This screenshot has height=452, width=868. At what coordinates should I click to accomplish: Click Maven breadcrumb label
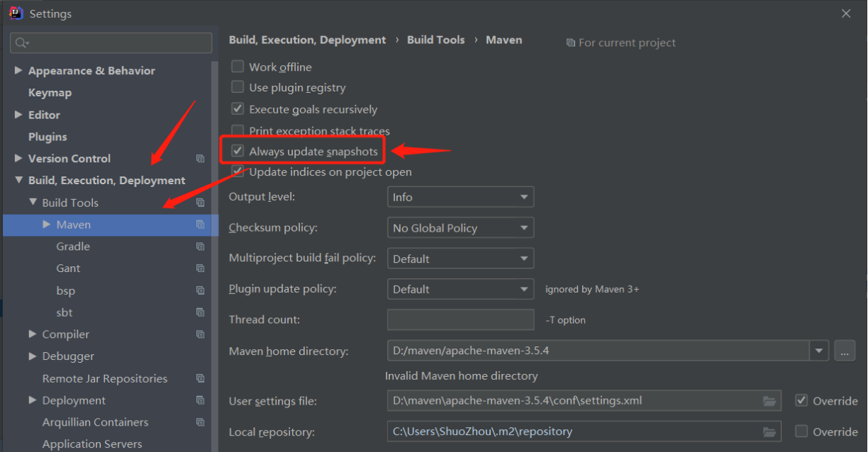click(x=504, y=40)
